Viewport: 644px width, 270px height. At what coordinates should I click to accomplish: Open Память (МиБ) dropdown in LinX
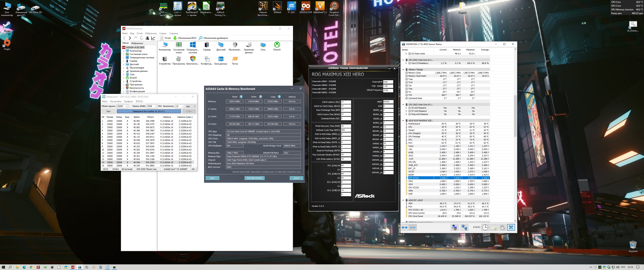coord(156,106)
